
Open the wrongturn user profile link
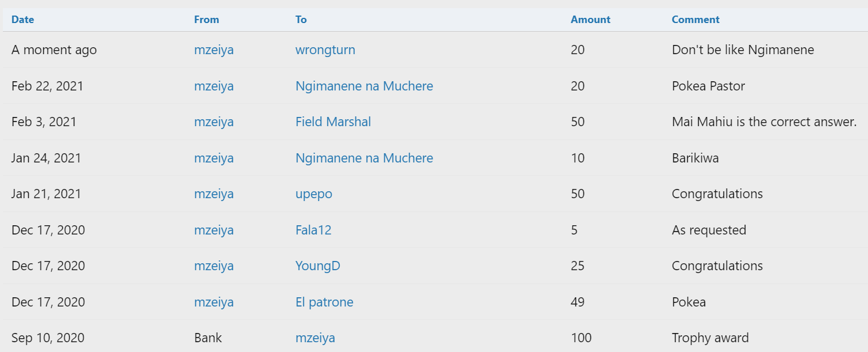click(x=325, y=50)
